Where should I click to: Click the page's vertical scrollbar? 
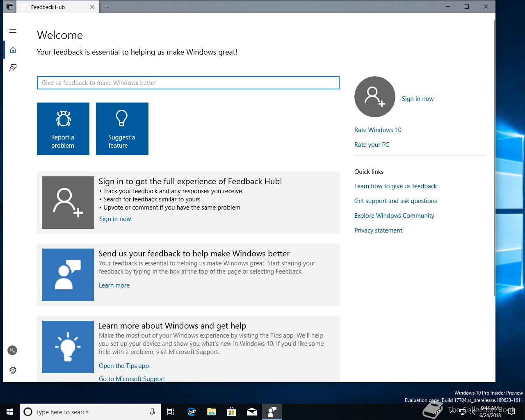493,158
